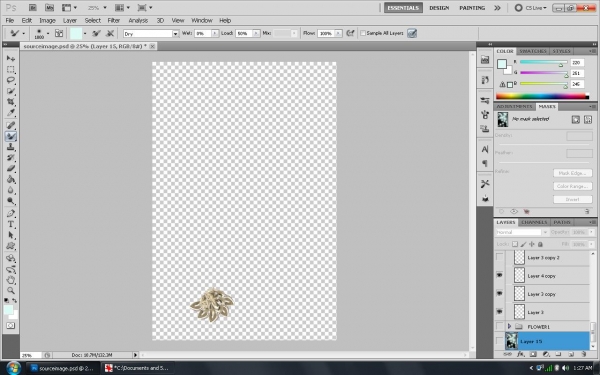Select the Hand tool
The width and height of the screenshot is (600, 375).
tap(11, 280)
